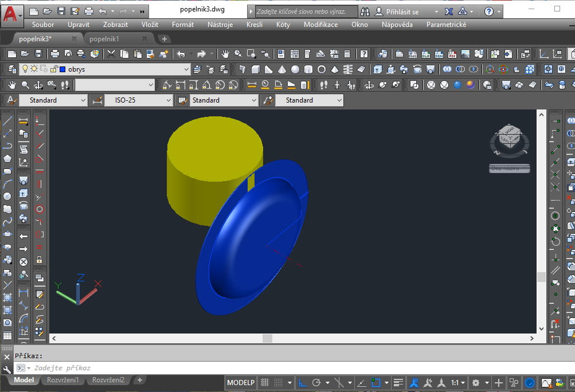Viewport: 575px width, 392px height.
Task: Open the Modifikace menu
Action: (320, 25)
